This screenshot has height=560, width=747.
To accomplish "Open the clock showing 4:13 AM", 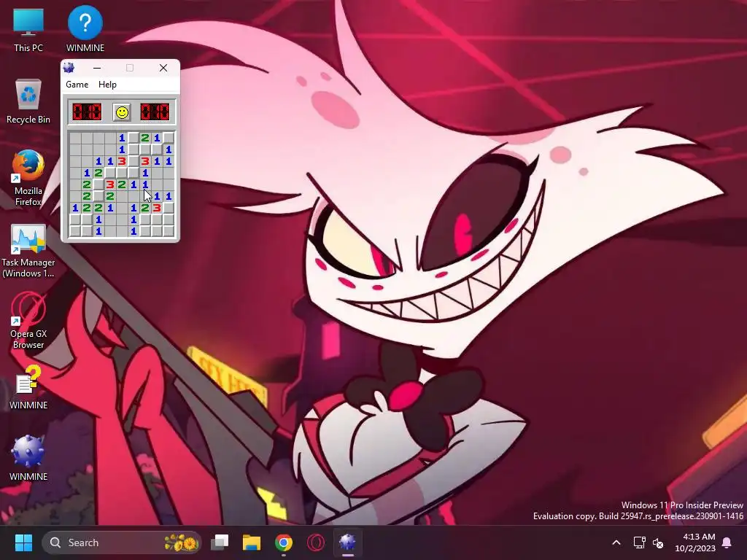I will (x=695, y=542).
